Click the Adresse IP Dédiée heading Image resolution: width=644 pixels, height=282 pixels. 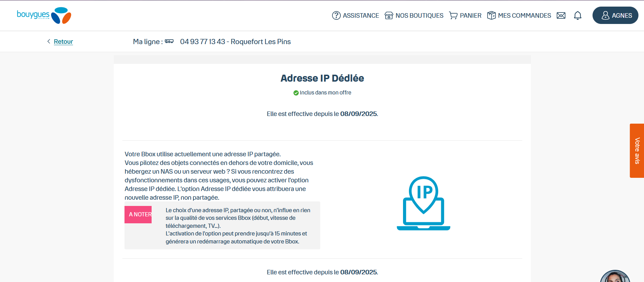(322, 78)
